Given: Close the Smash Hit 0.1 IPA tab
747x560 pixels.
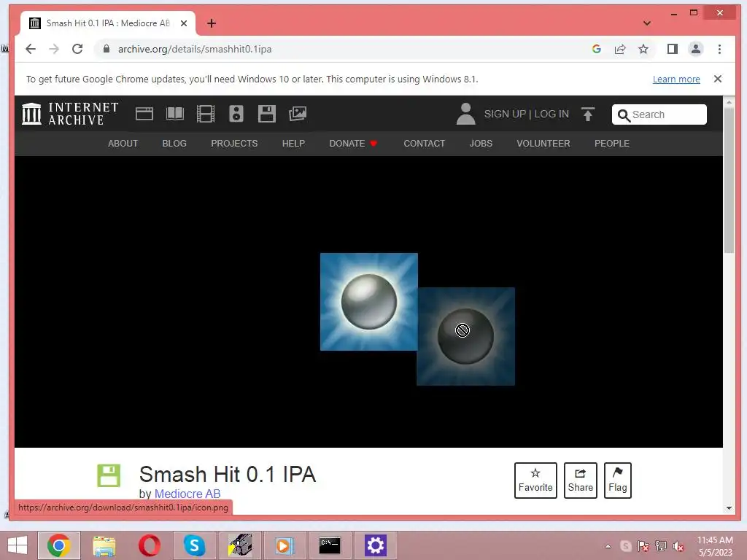Looking at the screenshot, I should (x=184, y=23).
